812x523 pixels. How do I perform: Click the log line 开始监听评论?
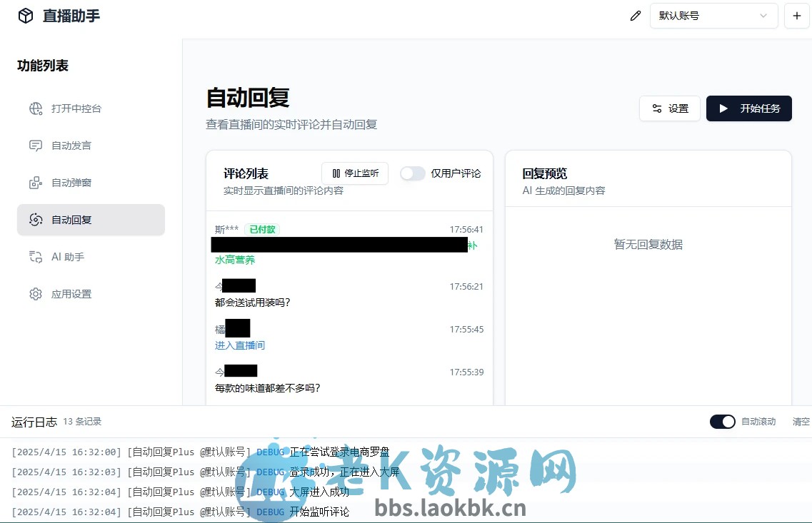point(319,512)
